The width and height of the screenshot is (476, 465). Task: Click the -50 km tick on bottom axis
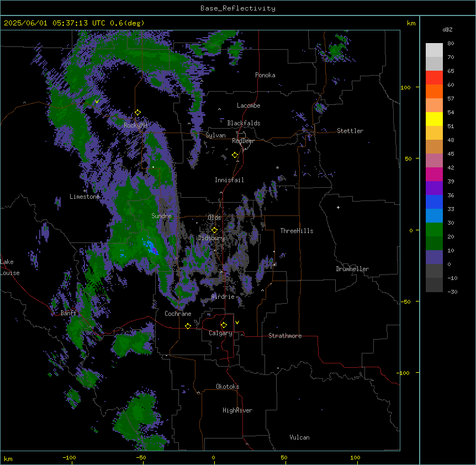141,457
